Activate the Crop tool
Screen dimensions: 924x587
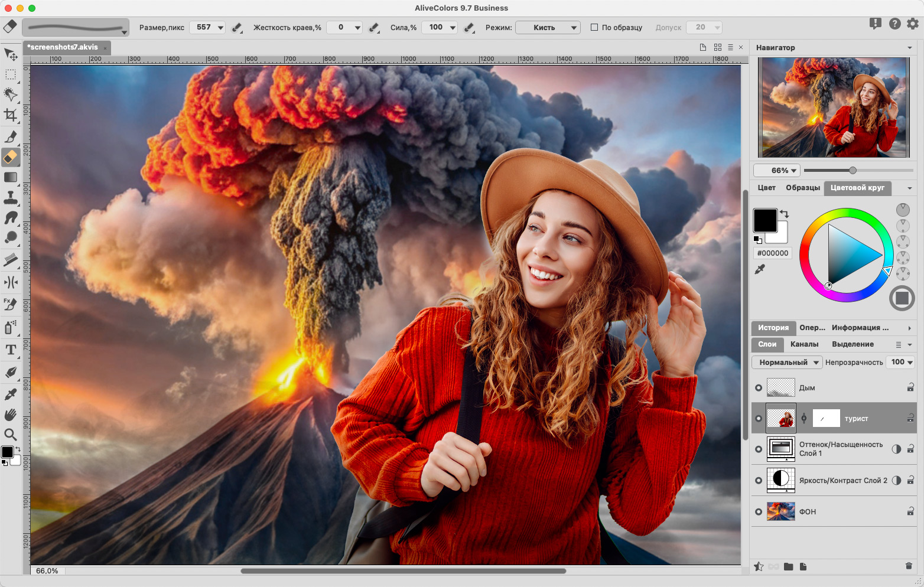(11, 115)
